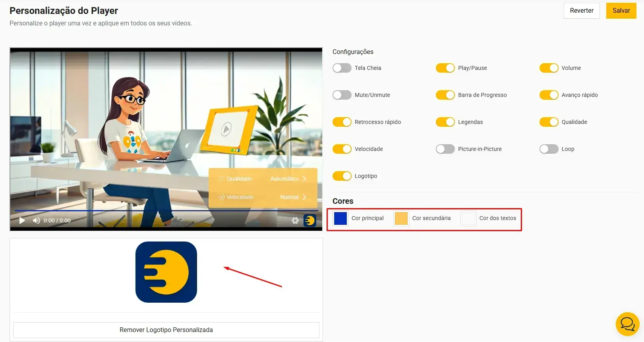Expand the Qualidade Automático chevron in player menu
644x342 pixels.
tap(304, 179)
